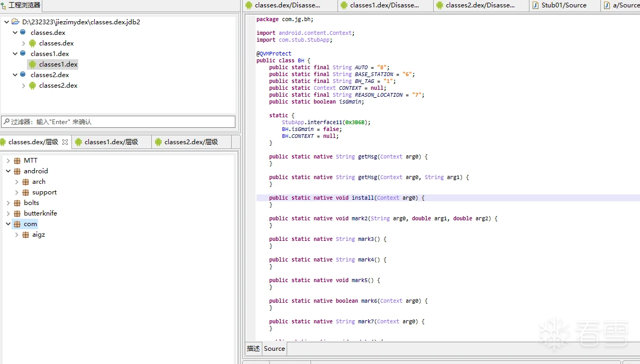Switch to the classes1.dex/层级 tab
This screenshot has height=364, width=640.
click(x=111, y=142)
